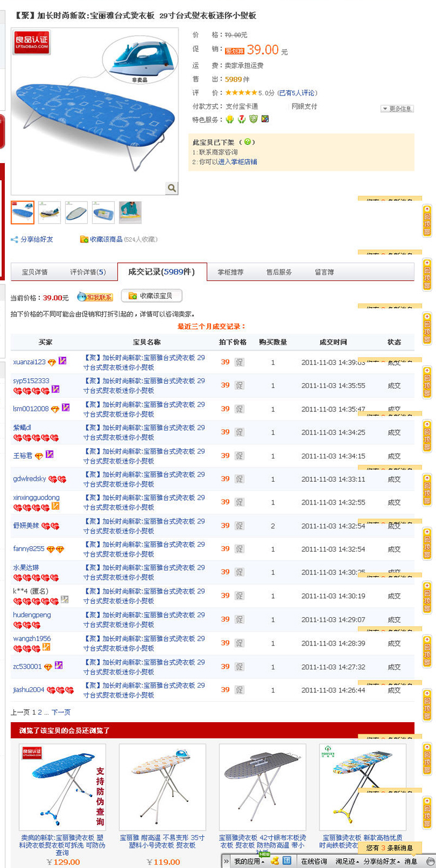Select the fourth product thumbnail
The width and height of the screenshot is (436, 868).
click(103, 212)
